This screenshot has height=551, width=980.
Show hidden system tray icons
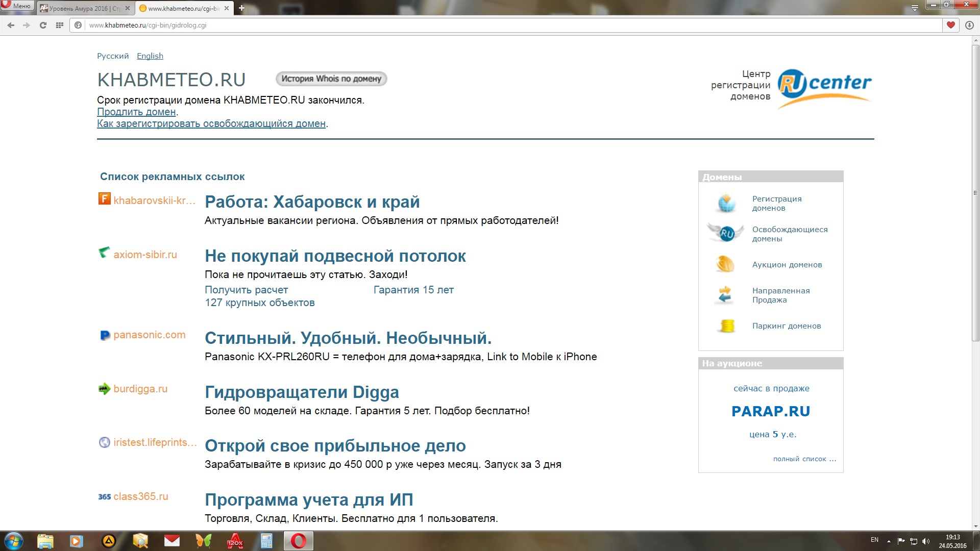(x=889, y=541)
